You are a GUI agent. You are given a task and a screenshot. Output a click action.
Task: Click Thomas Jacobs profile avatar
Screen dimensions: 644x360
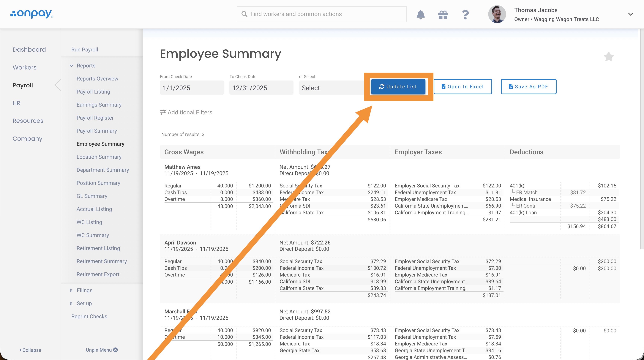[x=497, y=14]
